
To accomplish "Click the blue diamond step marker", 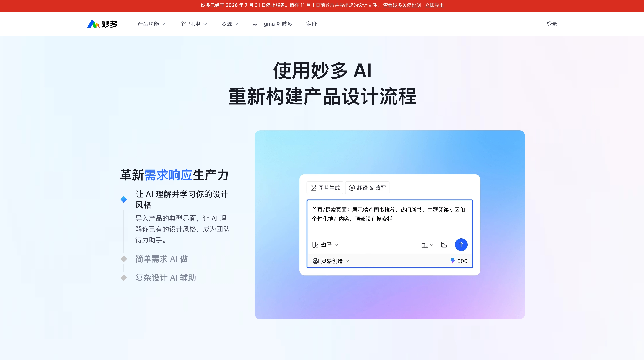I will (x=124, y=199).
